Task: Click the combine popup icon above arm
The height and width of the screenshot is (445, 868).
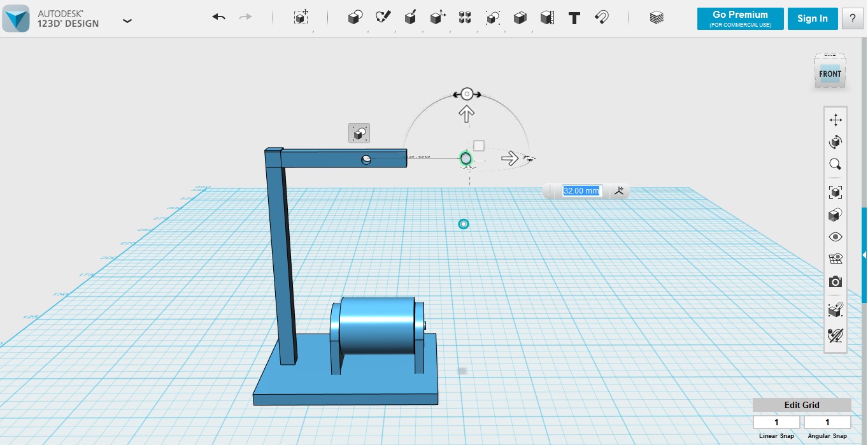Action: [x=359, y=133]
